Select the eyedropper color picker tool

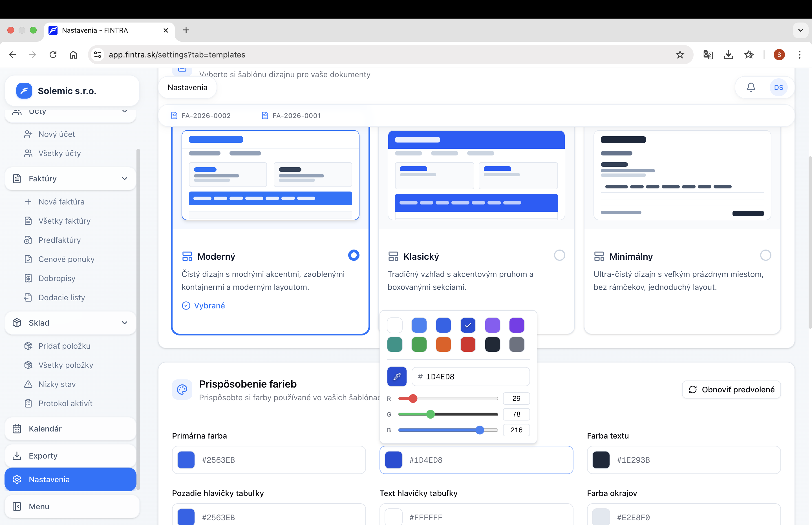coord(397,377)
